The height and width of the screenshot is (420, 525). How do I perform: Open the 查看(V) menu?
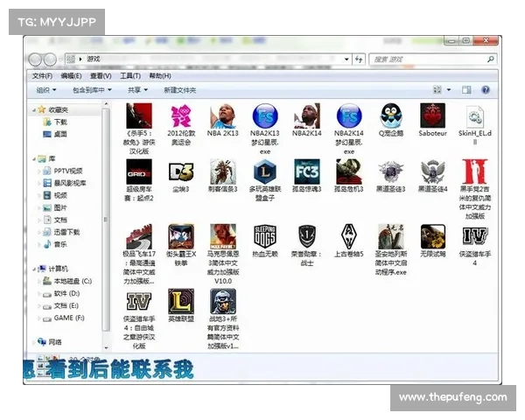[x=101, y=76]
